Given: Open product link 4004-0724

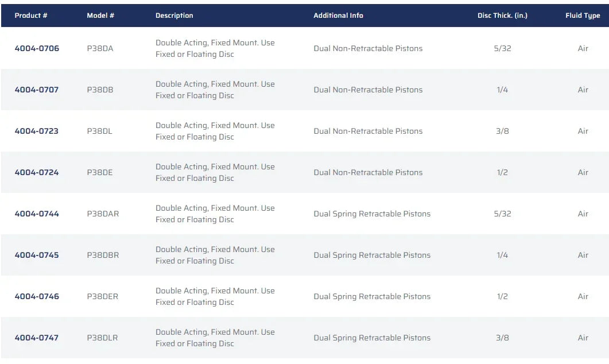Looking at the screenshot, I should [37, 172].
